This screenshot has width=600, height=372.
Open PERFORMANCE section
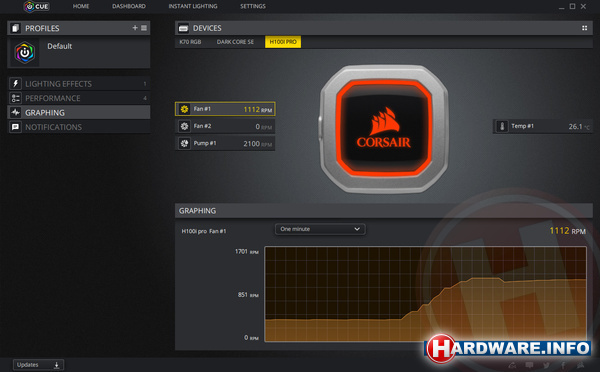[79, 98]
